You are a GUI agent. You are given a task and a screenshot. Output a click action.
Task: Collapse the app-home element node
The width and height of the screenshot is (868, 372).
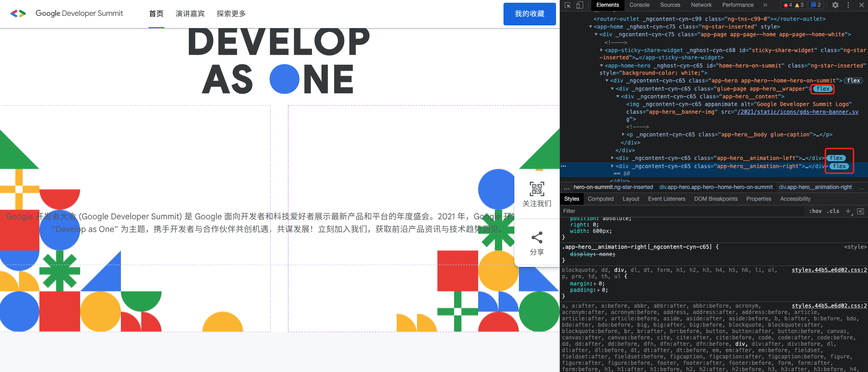coord(590,27)
